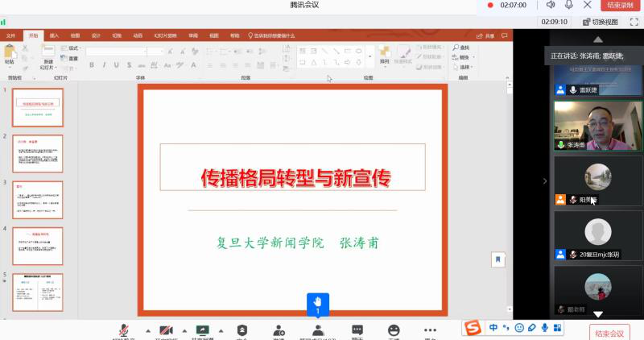This screenshot has height=340, width=644.
Task: Open the share screen button
Action: pyautogui.click(x=202, y=330)
